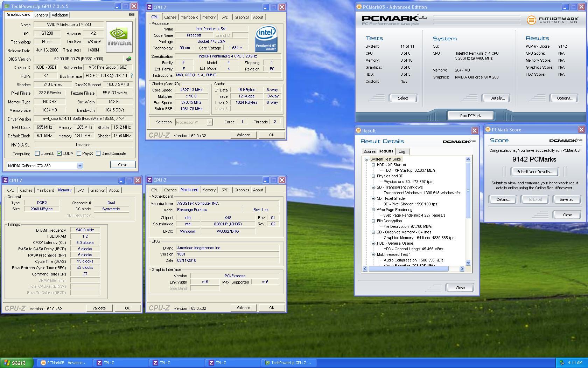
Task: Open the Processor #1 selection dropdown
Action: pos(209,122)
